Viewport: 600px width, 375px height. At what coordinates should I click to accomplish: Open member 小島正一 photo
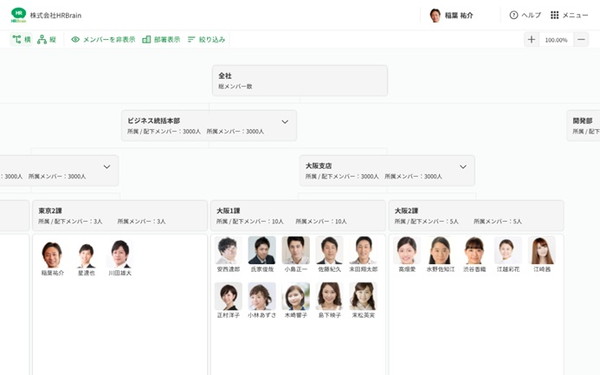[296, 250]
